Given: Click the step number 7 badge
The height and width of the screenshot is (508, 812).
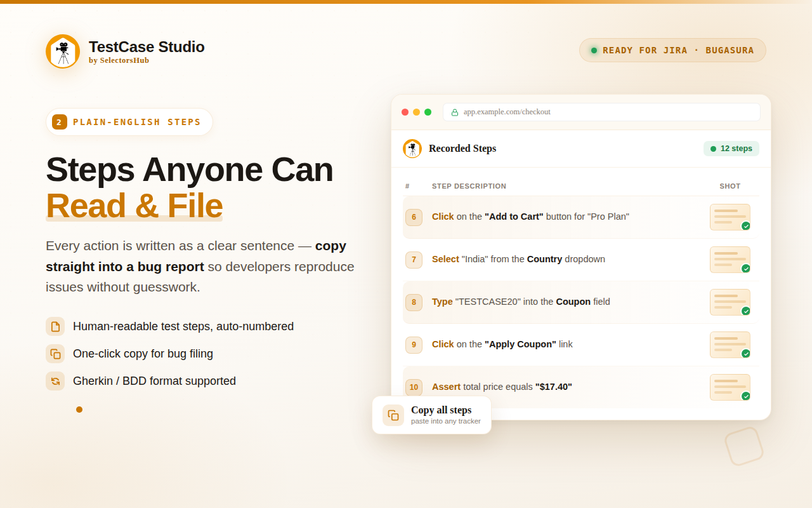Looking at the screenshot, I should tap(414, 260).
